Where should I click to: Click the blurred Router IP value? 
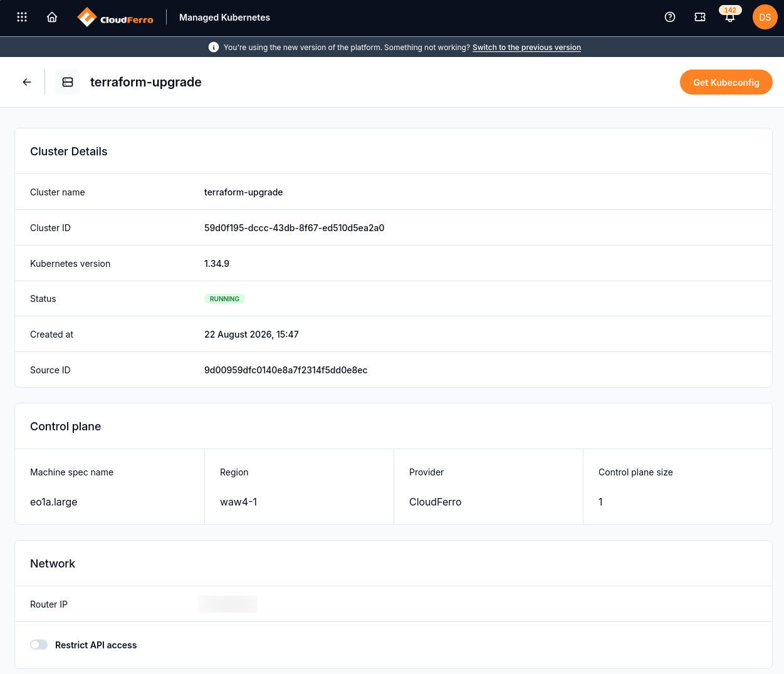tap(227, 604)
